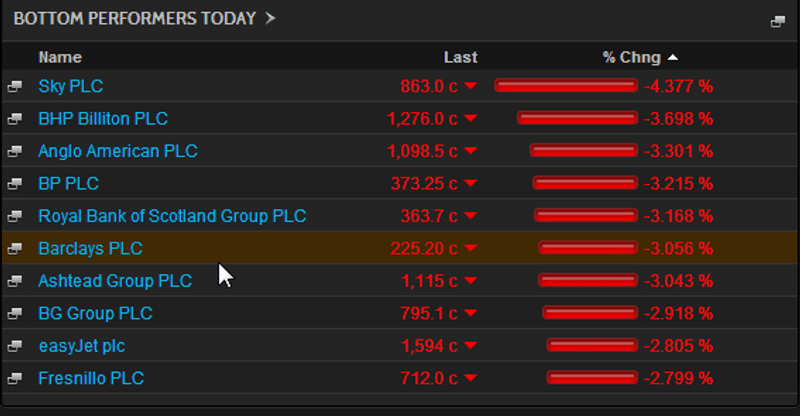Click the red change bar for Fresnillo PLC
800x416 pixels.
(592, 377)
